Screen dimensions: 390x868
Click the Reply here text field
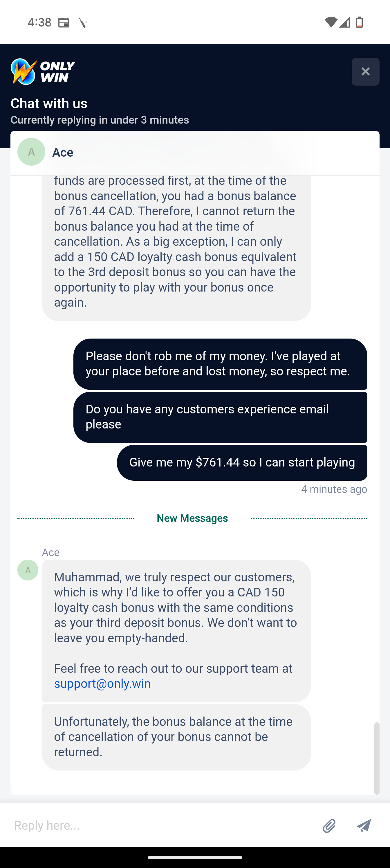[x=162, y=826]
